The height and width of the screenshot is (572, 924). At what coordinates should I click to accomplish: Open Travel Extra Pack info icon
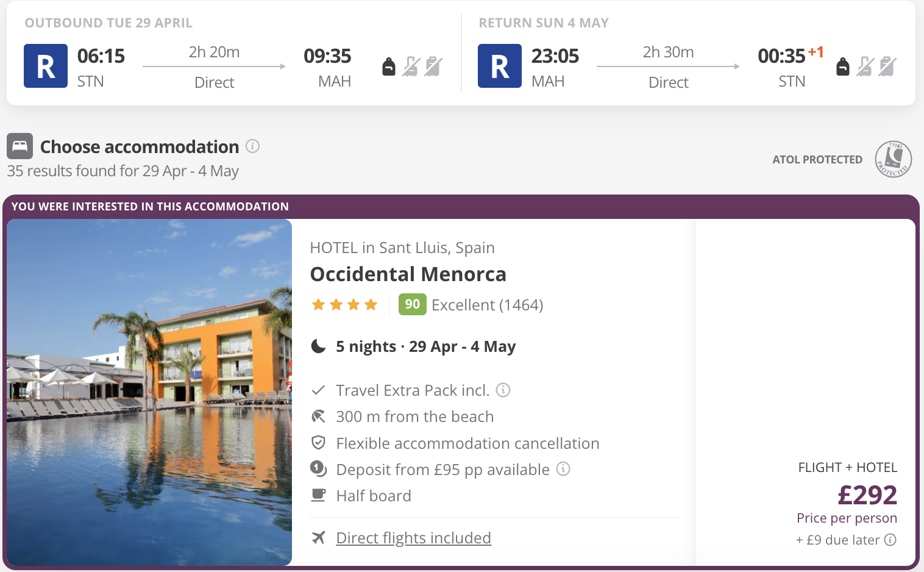pyautogui.click(x=503, y=390)
